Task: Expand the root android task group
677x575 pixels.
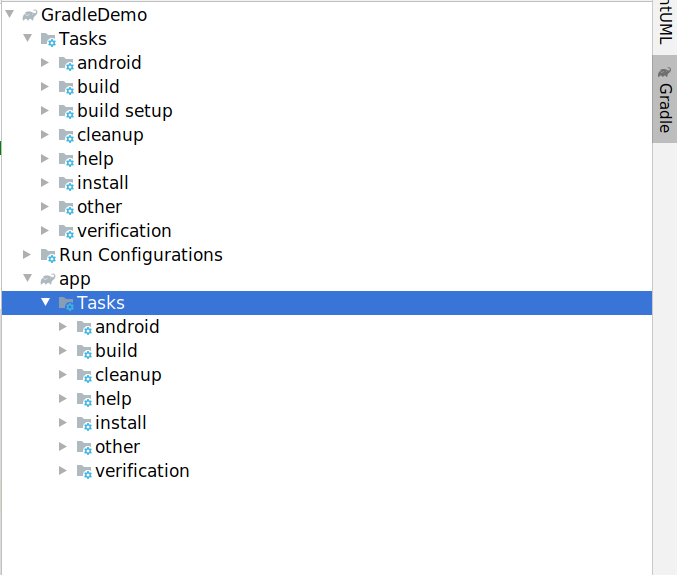Action: 45,63
